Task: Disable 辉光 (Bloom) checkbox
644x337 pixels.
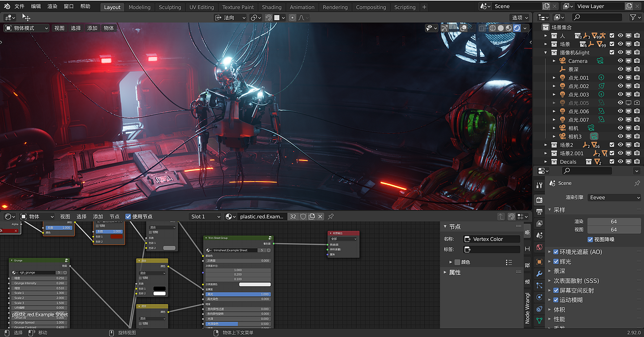Action: coord(555,262)
